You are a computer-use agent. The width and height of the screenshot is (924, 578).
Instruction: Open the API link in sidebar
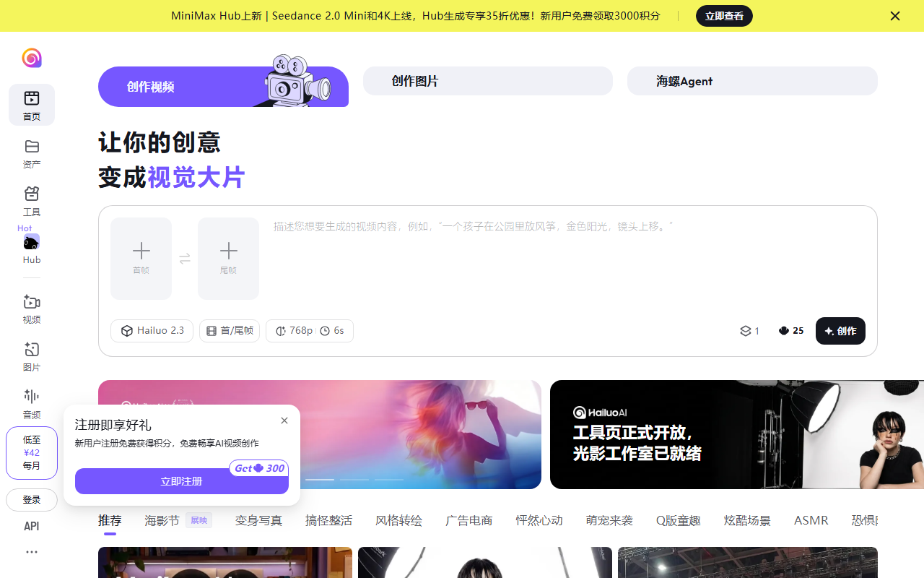(32, 526)
